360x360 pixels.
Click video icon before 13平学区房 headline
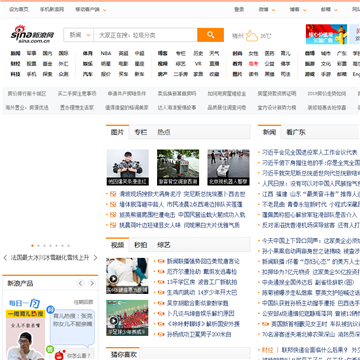pos(161,282)
